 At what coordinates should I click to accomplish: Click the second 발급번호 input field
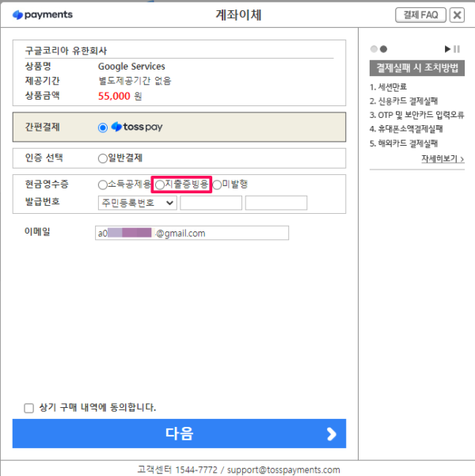276,203
